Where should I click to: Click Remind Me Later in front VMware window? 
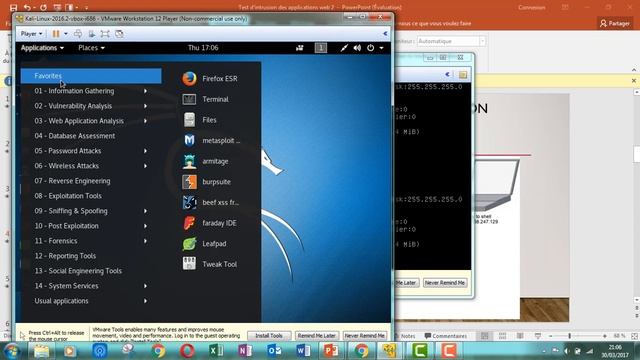pyautogui.click(x=317, y=336)
